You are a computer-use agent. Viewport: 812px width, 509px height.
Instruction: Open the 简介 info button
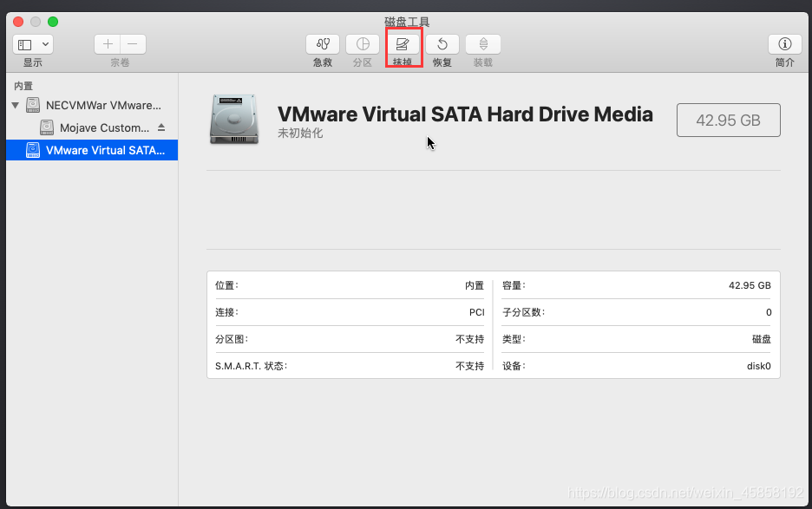tap(784, 44)
